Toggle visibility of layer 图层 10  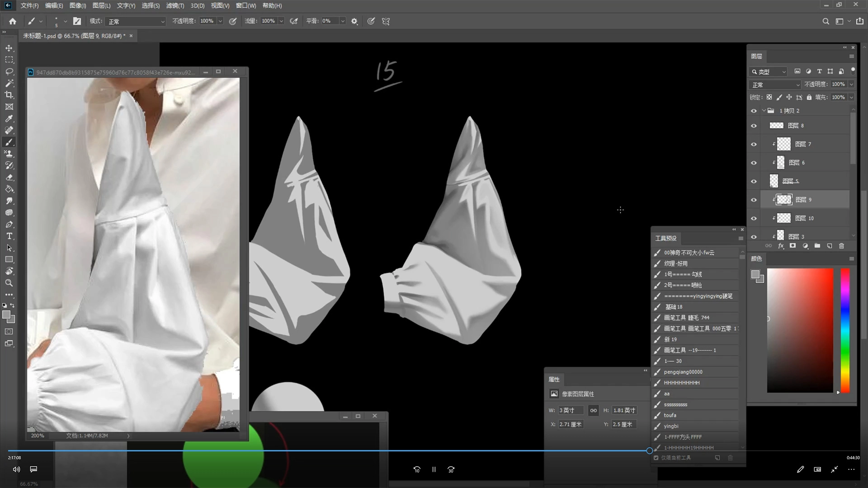pyautogui.click(x=754, y=218)
